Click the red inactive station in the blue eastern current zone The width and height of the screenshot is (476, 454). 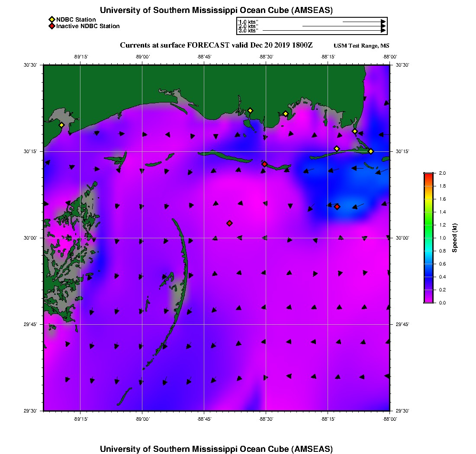(337, 207)
